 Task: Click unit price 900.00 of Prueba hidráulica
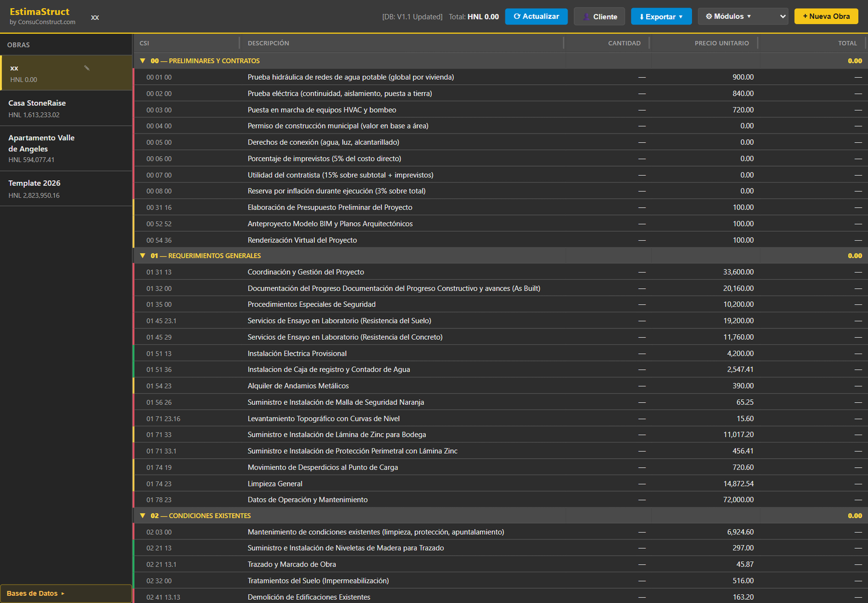point(743,77)
